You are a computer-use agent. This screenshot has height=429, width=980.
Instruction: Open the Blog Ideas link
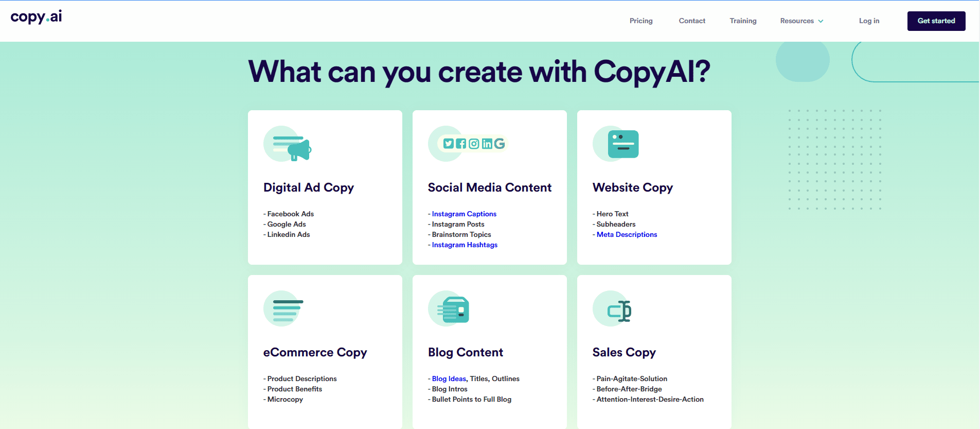449,379
